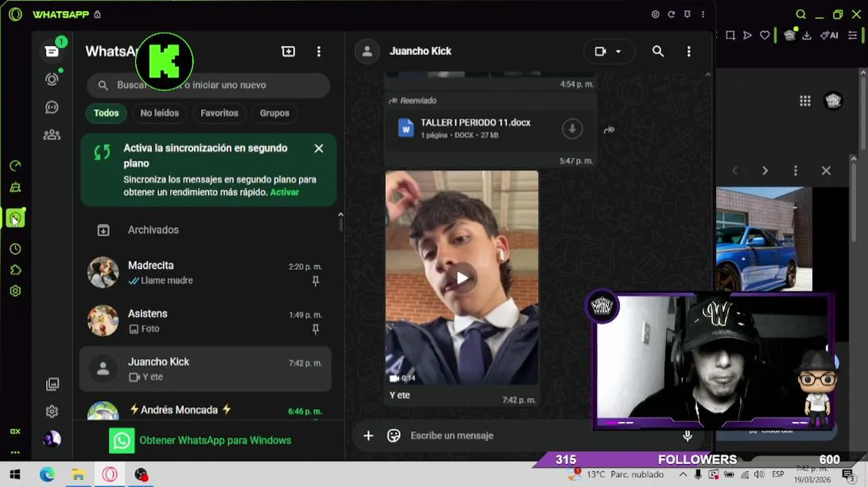Image resolution: width=868 pixels, height=487 pixels.
Task: Open the chat list three-dot menu
Action: tap(319, 51)
